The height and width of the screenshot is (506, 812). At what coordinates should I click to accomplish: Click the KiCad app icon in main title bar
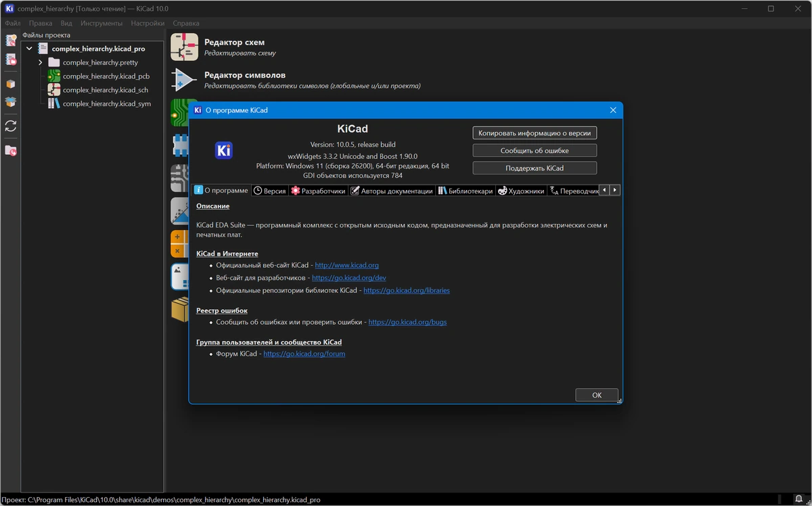9,9
